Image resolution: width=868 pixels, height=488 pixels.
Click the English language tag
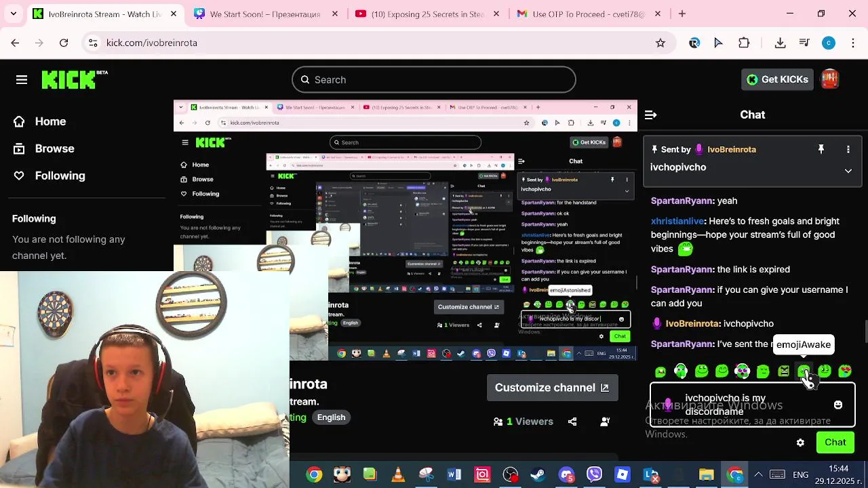[x=331, y=418]
